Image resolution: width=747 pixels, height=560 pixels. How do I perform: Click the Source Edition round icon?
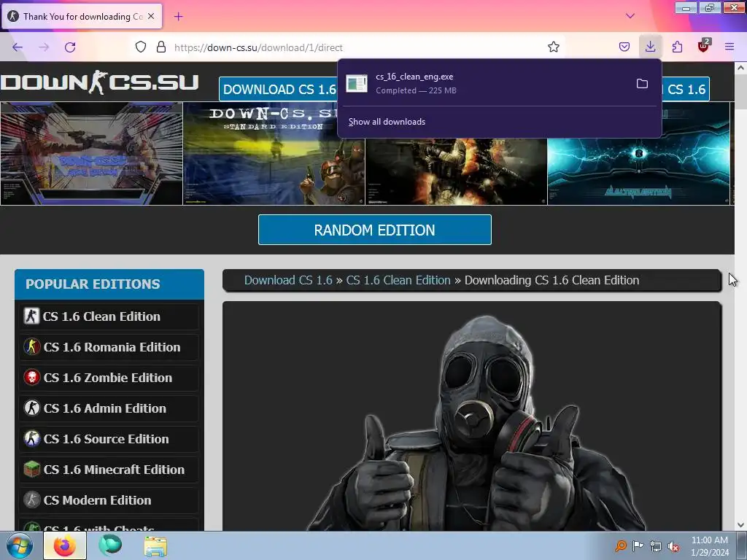click(x=32, y=438)
